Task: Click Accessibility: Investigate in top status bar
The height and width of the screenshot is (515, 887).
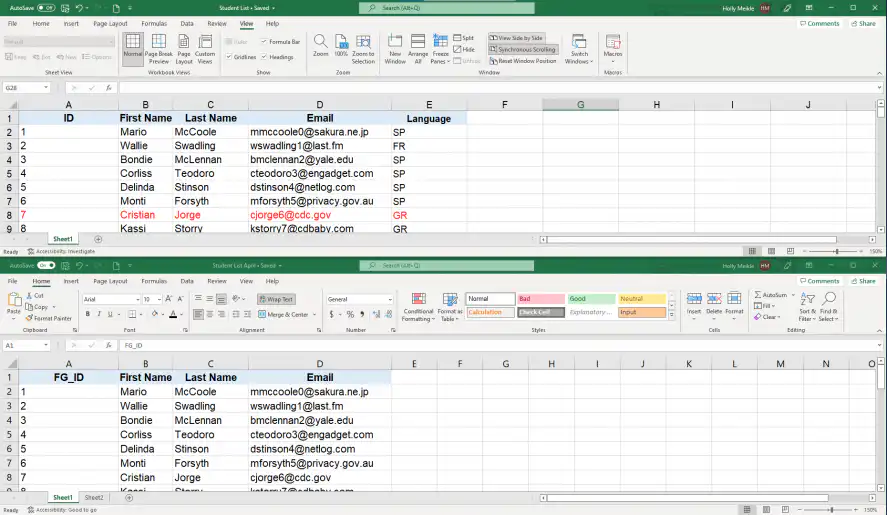Action: (x=61, y=251)
